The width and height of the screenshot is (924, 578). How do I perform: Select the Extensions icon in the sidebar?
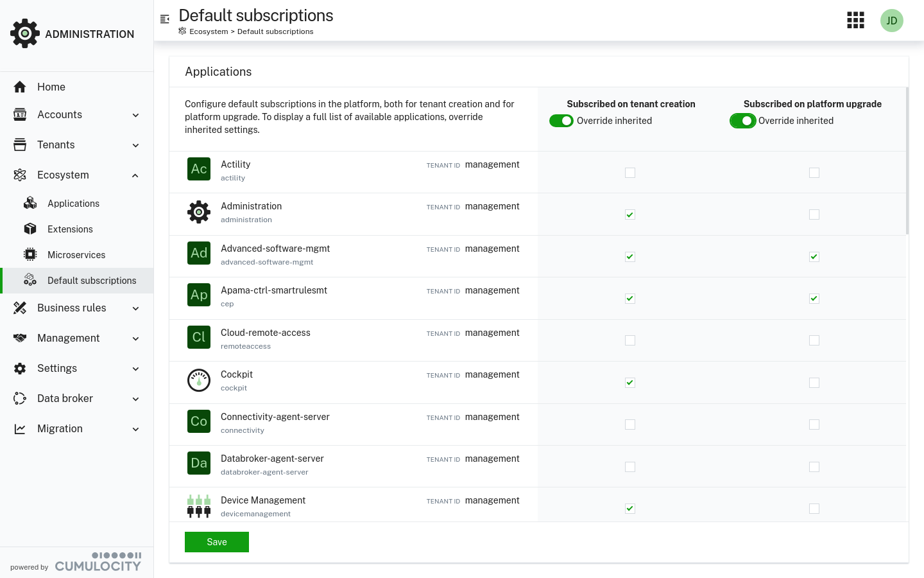click(x=30, y=229)
